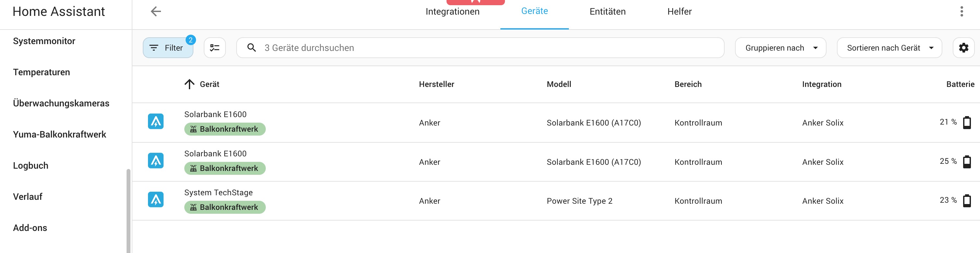The width and height of the screenshot is (980, 253).
Task: Open the three-dot overflow menu
Action: tap(962, 11)
